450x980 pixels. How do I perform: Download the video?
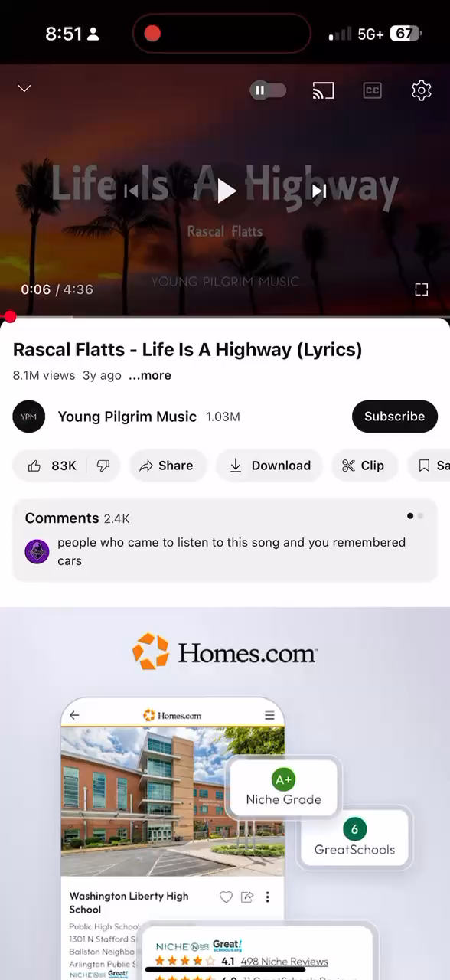point(269,465)
